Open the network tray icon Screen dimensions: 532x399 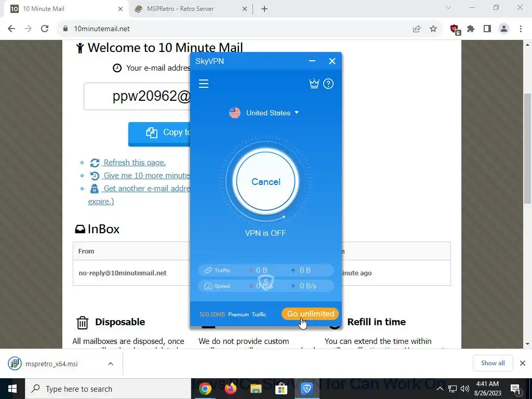tap(453, 389)
